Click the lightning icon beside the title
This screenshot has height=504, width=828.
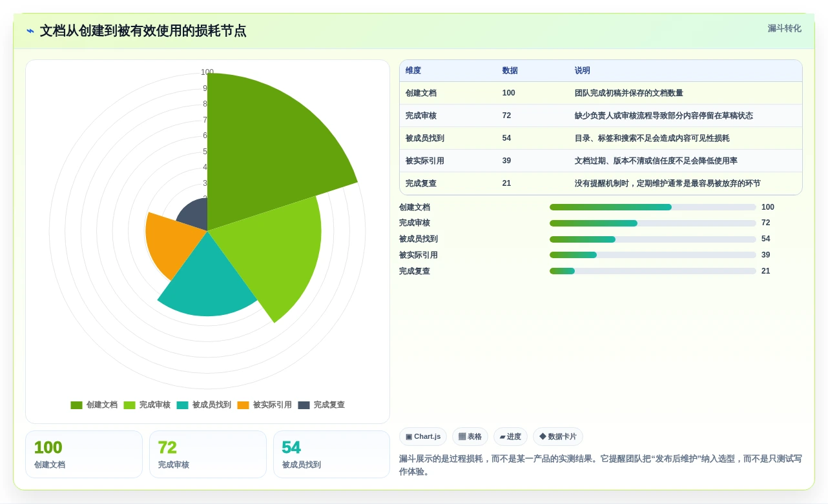click(30, 31)
